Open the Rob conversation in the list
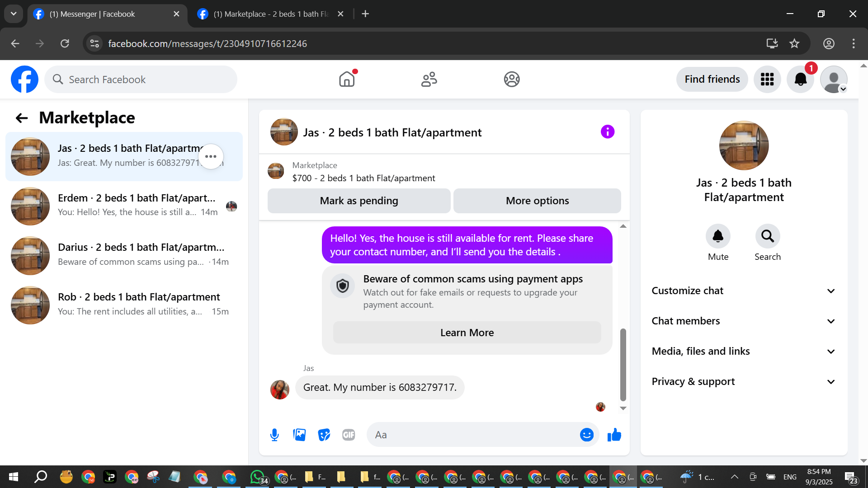 click(124, 305)
